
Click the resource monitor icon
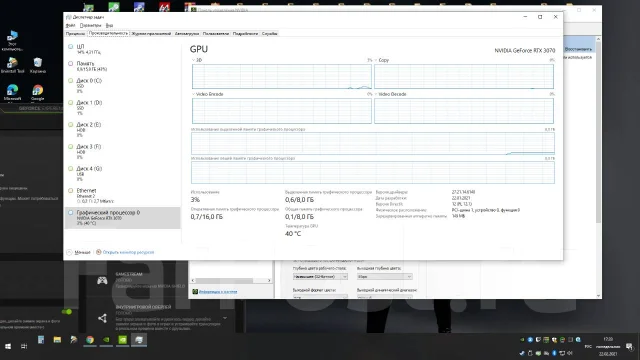[98, 252]
